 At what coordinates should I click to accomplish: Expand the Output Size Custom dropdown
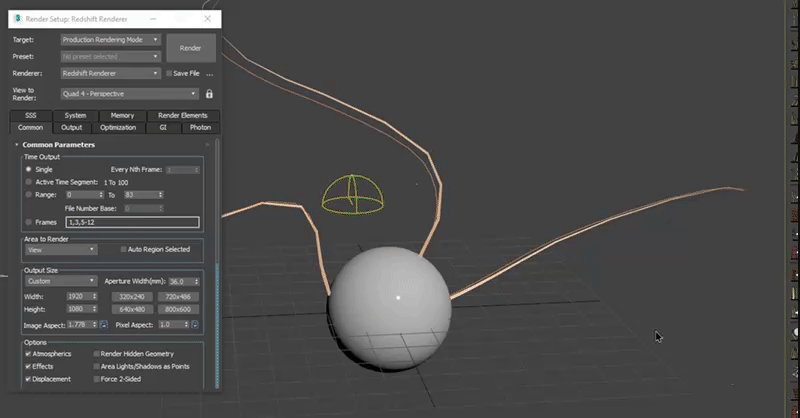tap(61, 281)
